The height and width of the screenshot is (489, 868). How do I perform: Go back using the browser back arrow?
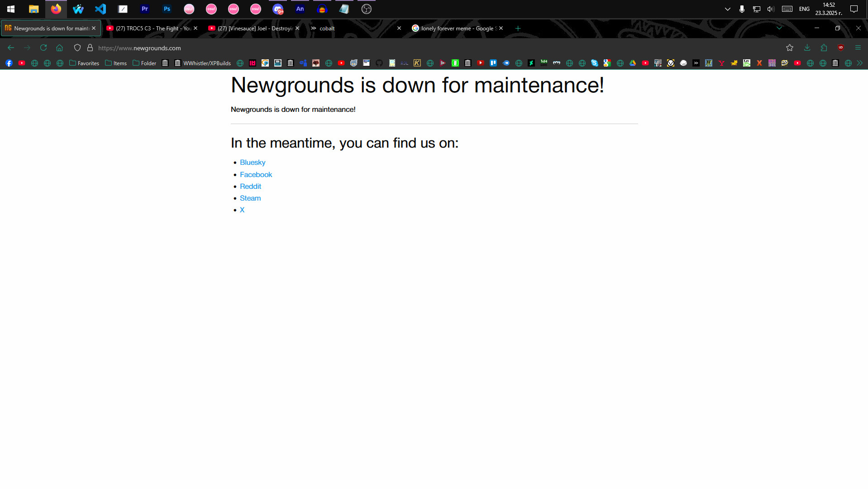(x=11, y=48)
